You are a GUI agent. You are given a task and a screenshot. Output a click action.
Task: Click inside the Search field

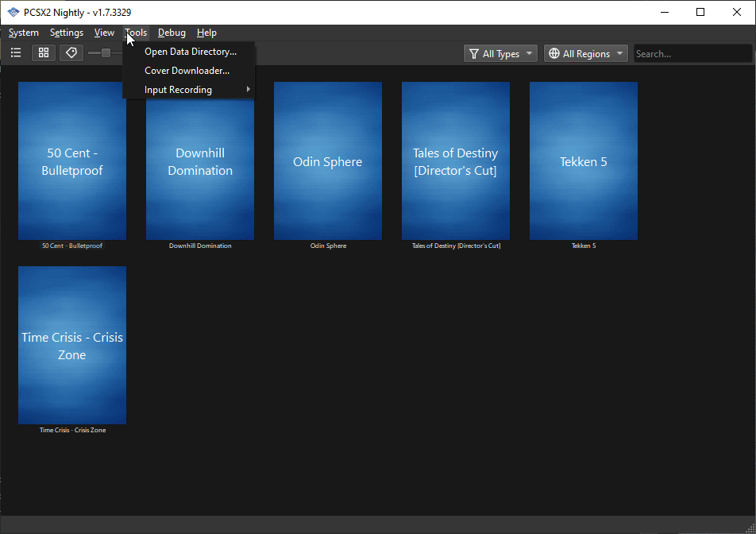(x=692, y=53)
